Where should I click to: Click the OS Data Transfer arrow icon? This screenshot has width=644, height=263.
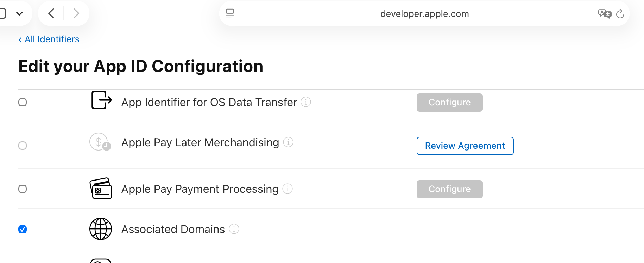coord(101,100)
